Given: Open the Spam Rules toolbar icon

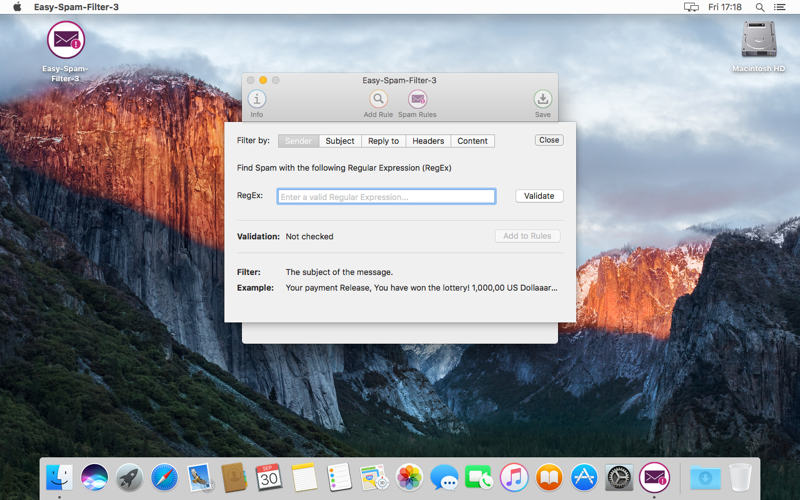Looking at the screenshot, I should pos(417,99).
